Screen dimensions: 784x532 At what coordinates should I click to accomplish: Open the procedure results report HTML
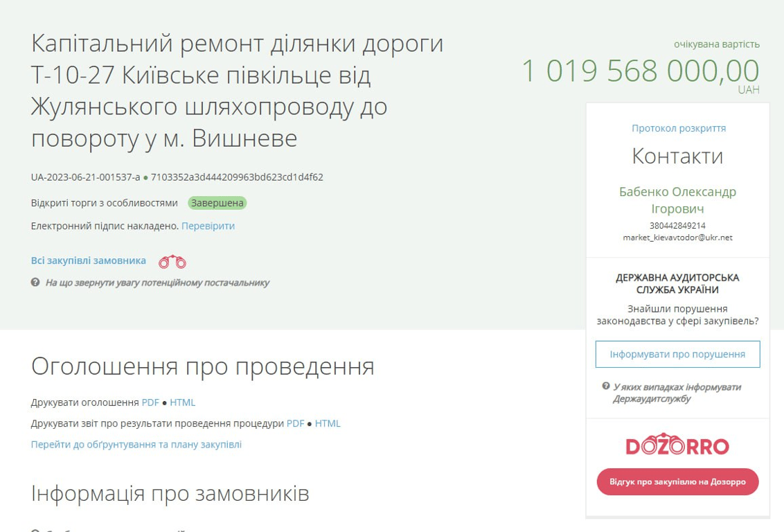coord(328,423)
